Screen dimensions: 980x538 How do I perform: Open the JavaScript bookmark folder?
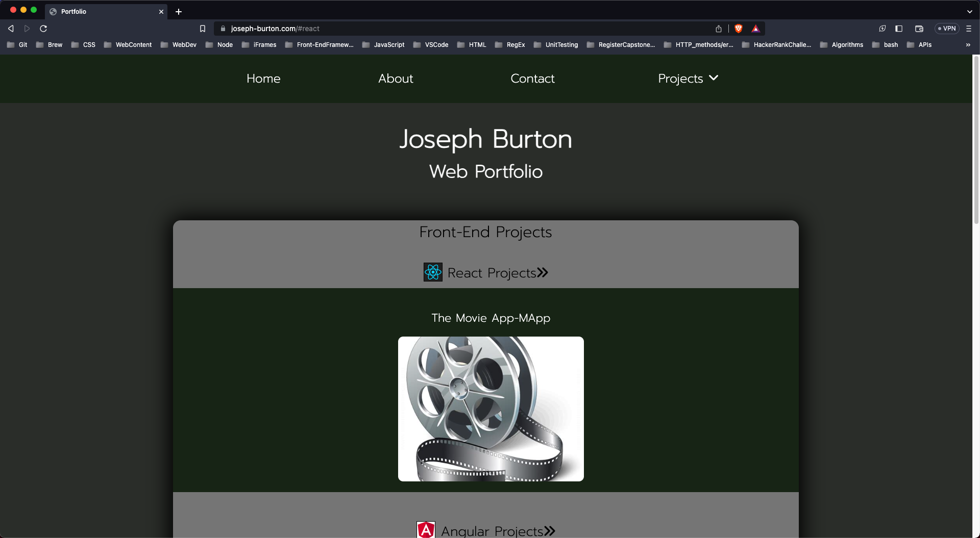(x=383, y=45)
